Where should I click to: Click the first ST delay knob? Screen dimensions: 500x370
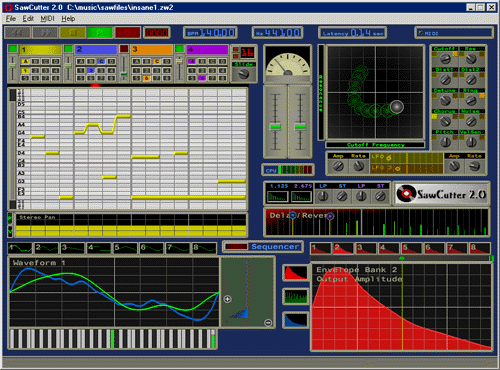[342, 197]
